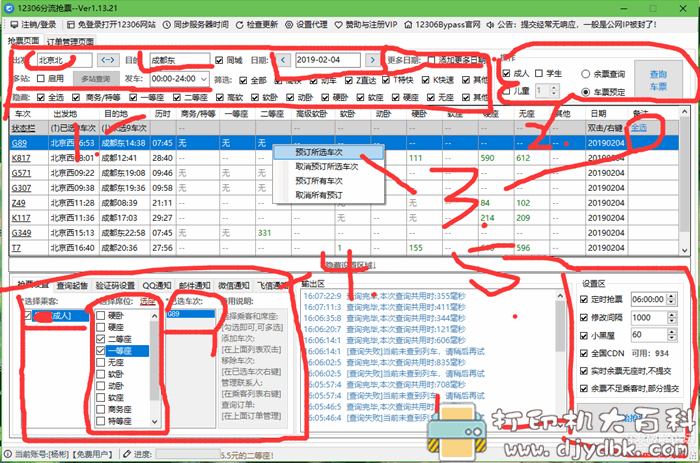
Task: Uncheck 二等座 in seat selection list
Action: click(100, 339)
